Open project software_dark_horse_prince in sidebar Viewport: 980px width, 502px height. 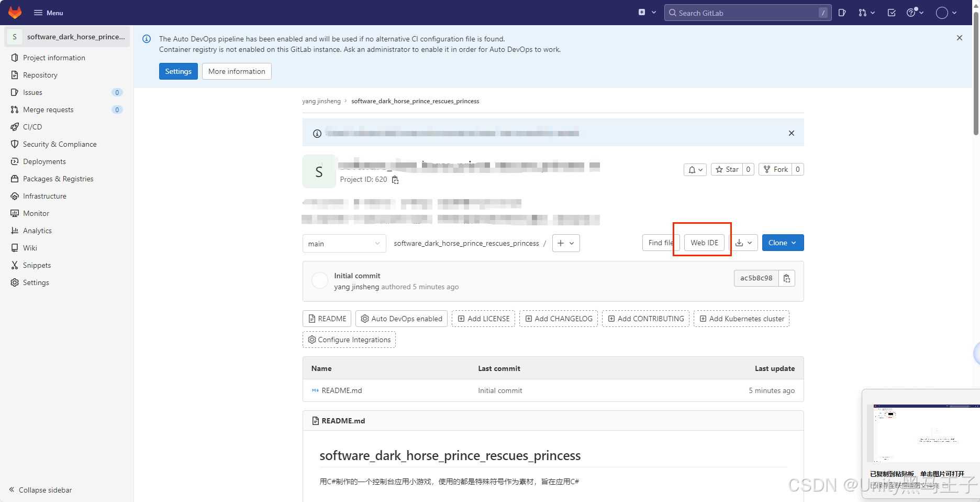tap(68, 37)
